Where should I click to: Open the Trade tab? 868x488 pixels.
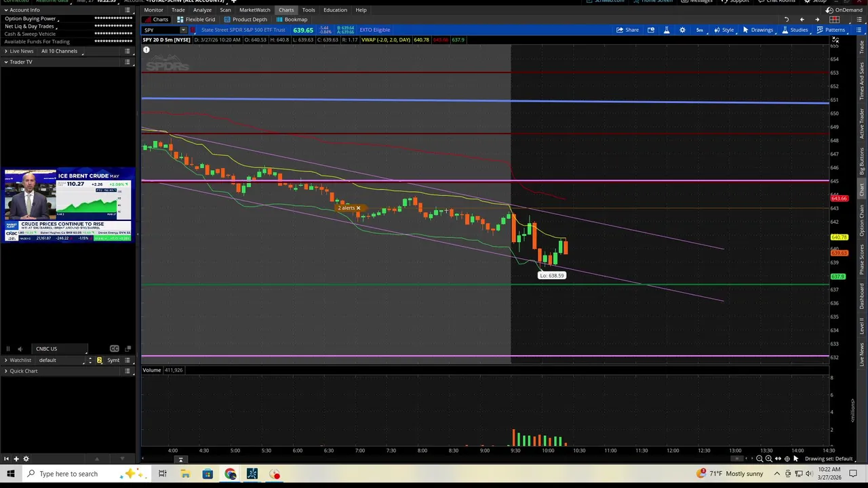pyautogui.click(x=178, y=10)
